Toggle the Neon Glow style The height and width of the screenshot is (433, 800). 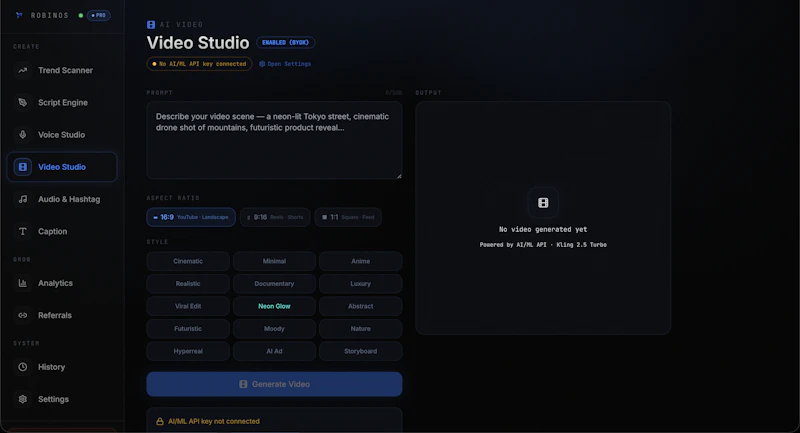pyautogui.click(x=274, y=306)
